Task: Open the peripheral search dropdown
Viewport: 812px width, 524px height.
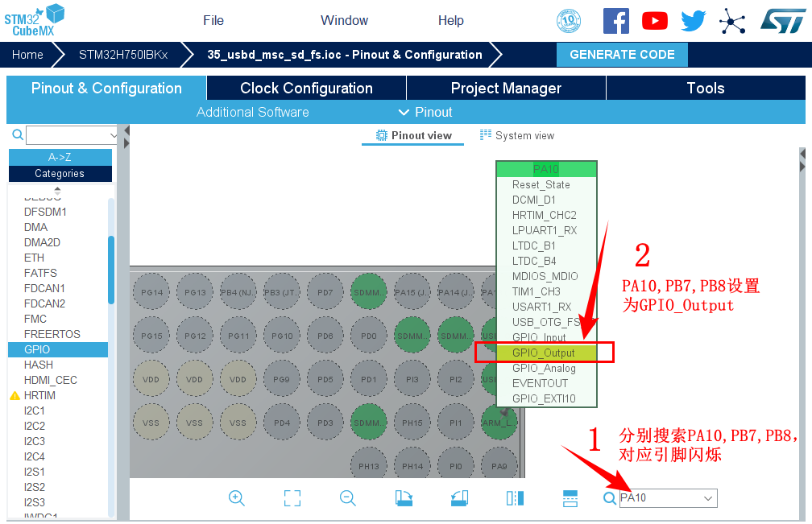Action: 114,135
